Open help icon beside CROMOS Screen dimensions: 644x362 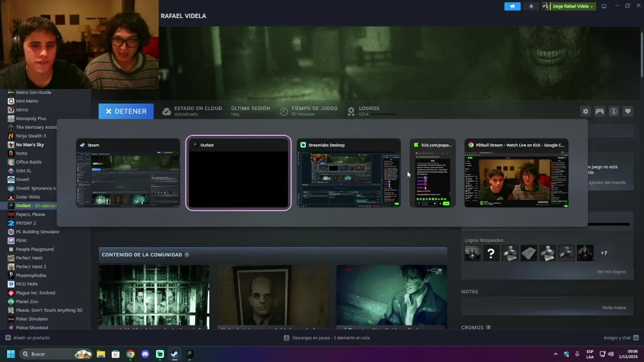pos(488,328)
